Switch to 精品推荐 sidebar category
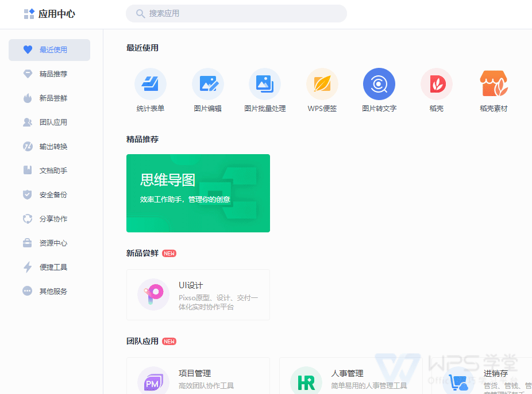This screenshot has width=532, height=394. pos(49,74)
